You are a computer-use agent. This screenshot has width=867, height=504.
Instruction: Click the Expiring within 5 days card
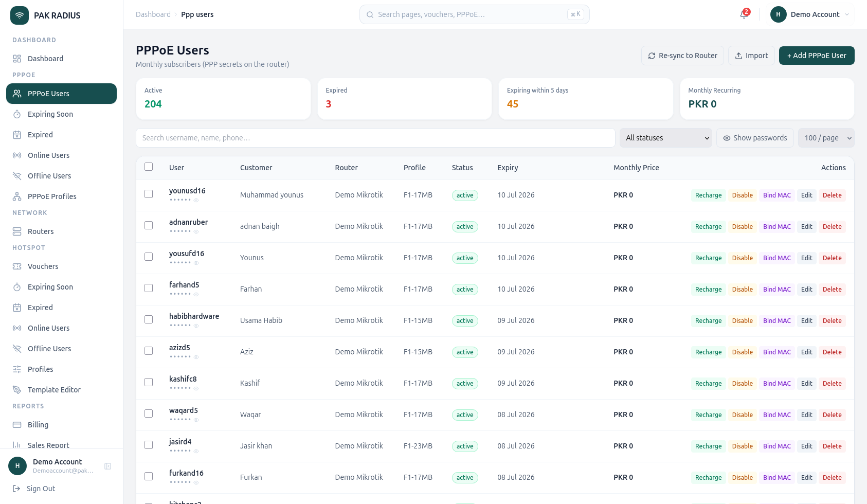point(586,99)
